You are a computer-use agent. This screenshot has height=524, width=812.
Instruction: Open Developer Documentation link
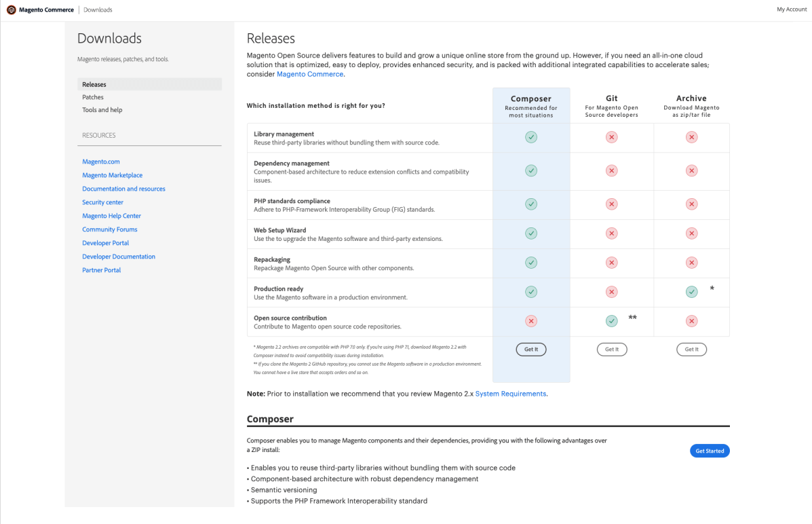tap(119, 257)
